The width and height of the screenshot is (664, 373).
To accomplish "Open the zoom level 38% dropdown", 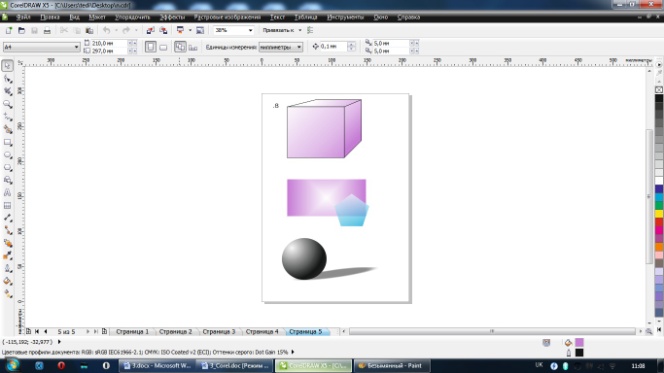I will point(250,30).
